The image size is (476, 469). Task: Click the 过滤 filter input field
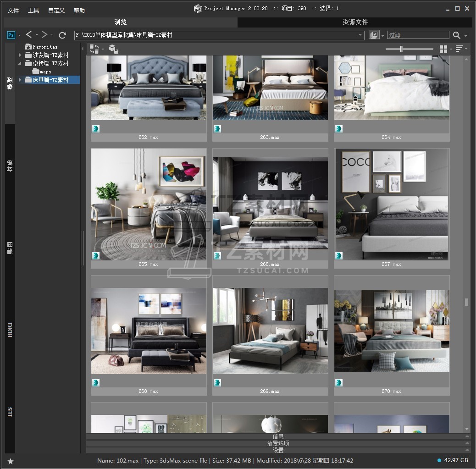tap(418, 35)
